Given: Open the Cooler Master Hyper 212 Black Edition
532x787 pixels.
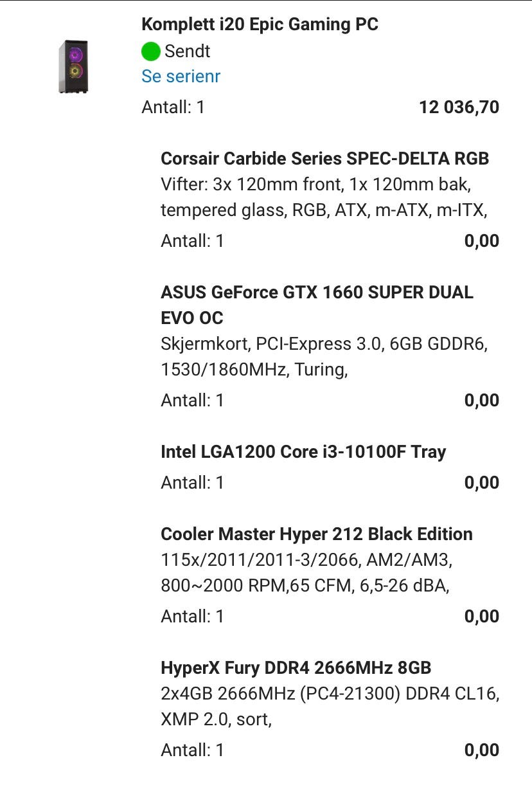Looking at the screenshot, I should click(x=316, y=534).
